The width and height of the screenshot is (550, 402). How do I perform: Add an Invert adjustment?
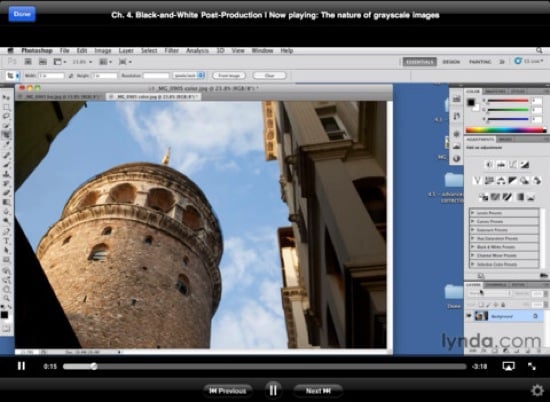484,197
